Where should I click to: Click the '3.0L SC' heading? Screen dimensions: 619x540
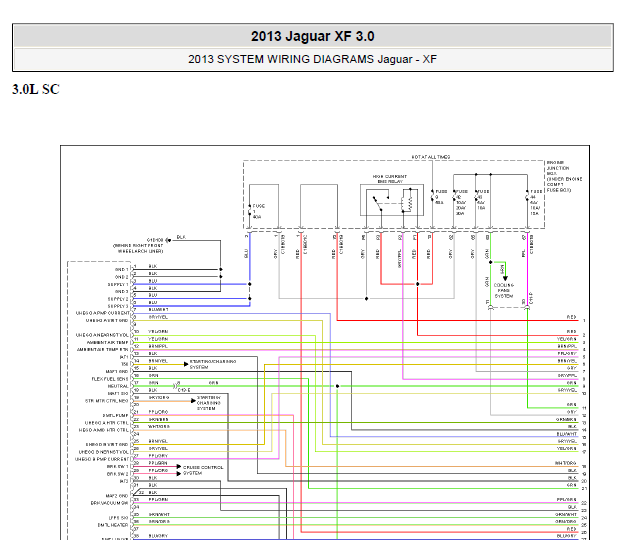(x=36, y=89)
